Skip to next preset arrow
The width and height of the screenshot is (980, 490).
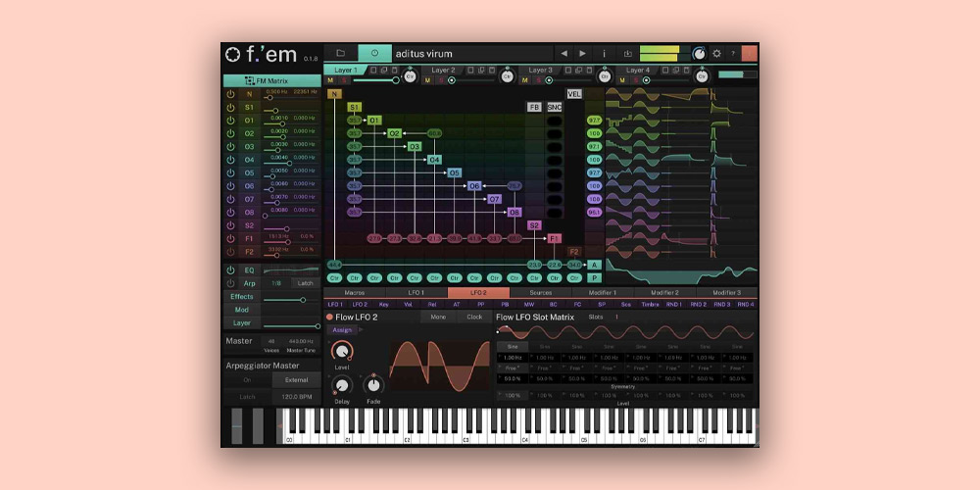(583, 53)
